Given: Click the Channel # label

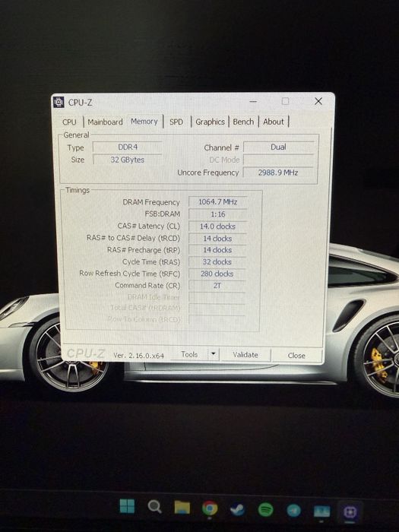Looking at the screenshot, I should (x=222, y=147).
